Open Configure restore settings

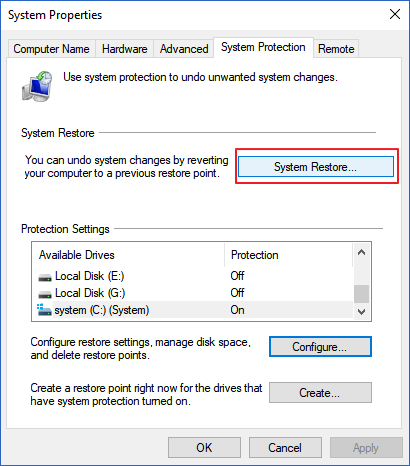coord(320,347)
